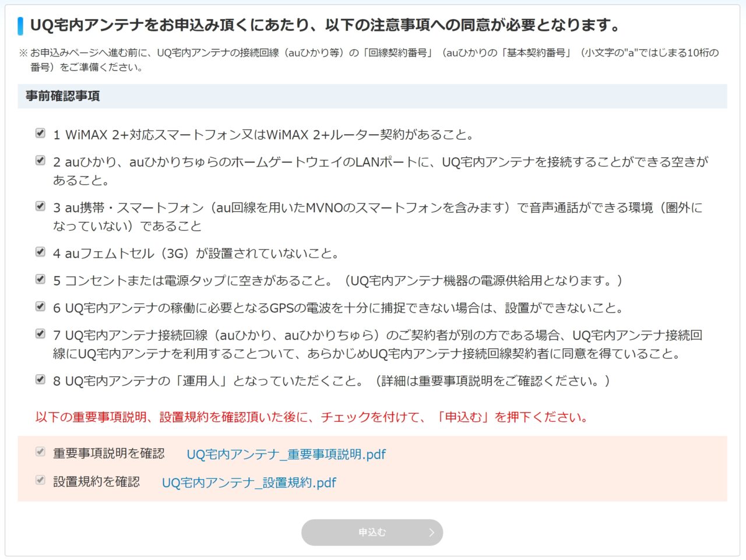The height and width of the screenshot is (560, 746).
Task: Toggle checkbox 5 about コンセント availability
Action: (x=40, y=279)
